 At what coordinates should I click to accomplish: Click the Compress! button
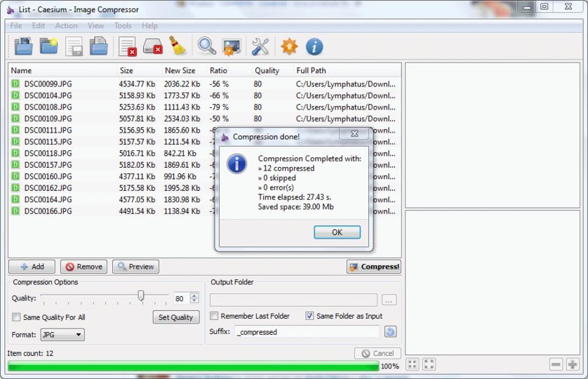coord(374,267)
